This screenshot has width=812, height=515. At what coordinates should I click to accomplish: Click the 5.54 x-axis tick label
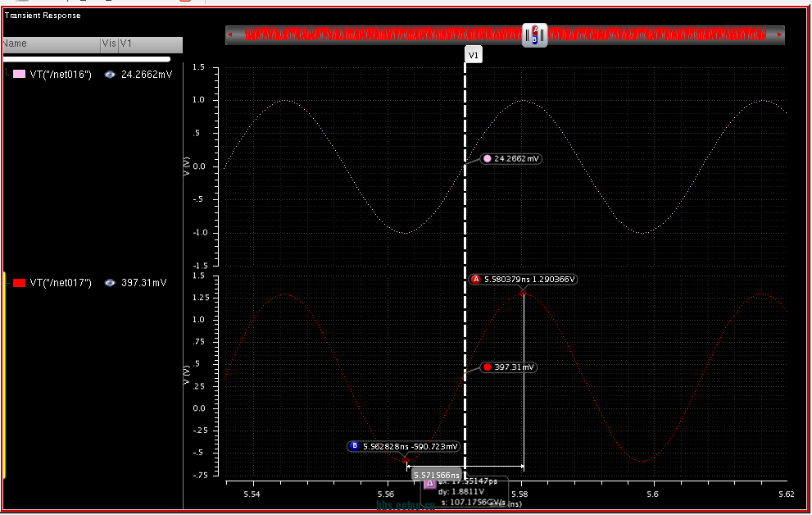point(252,494)
